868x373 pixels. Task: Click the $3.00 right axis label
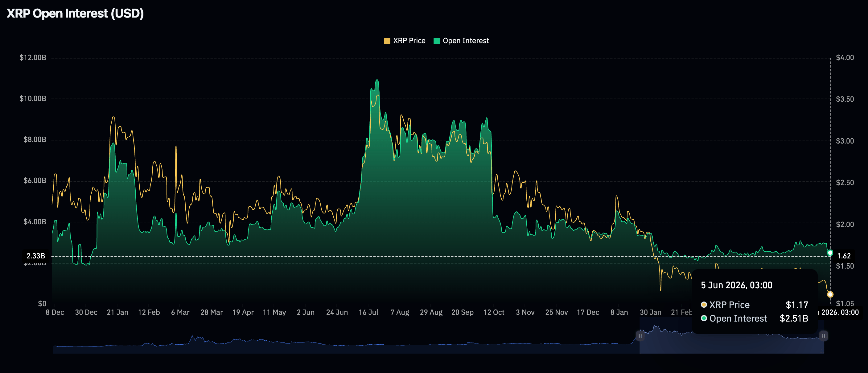(x=845, y=141)
